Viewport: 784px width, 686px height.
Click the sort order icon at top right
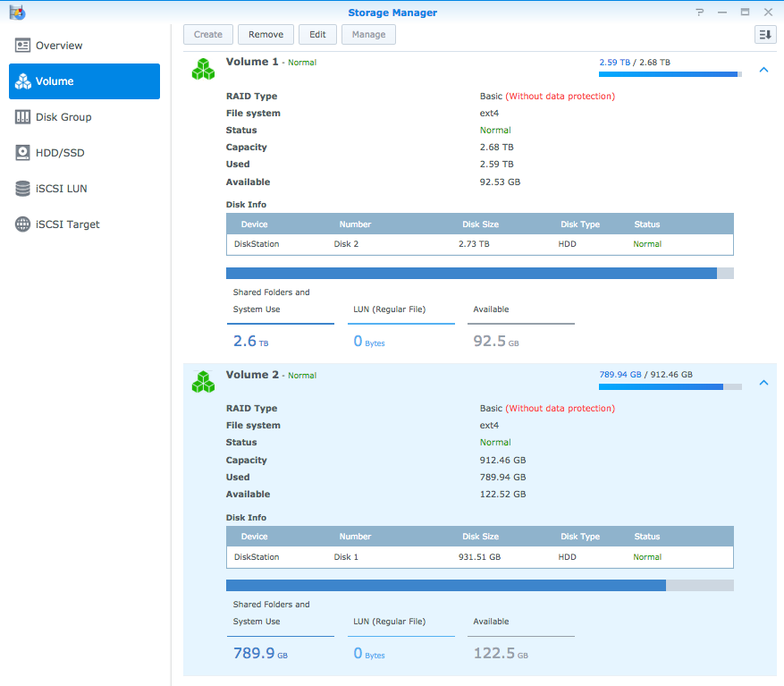(764, 35)
